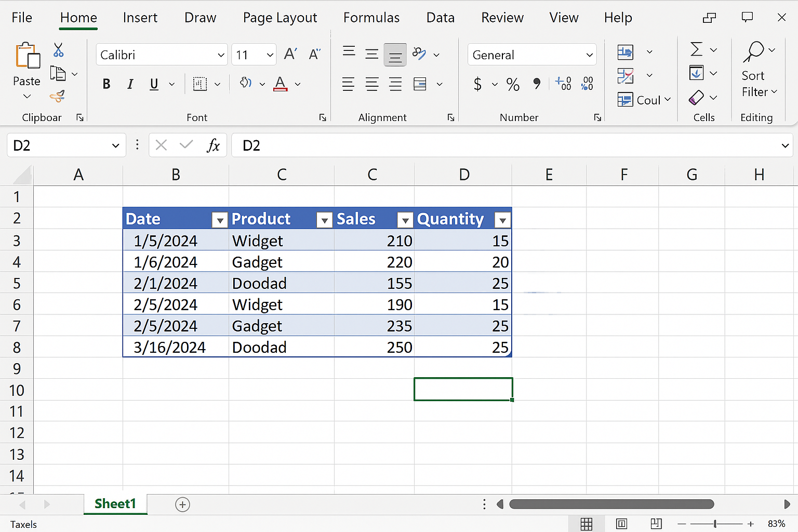The width and height of the screenshot is (798, 532).
Task: Click the Insert Function fx icon
Action: click(x=213, y=145)
